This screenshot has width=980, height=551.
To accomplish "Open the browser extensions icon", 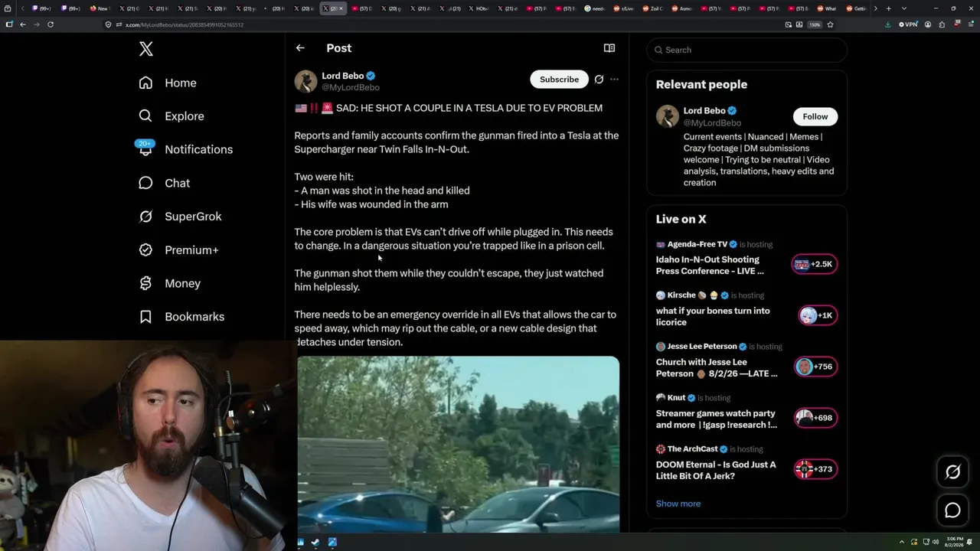I will tap(942, 24).
